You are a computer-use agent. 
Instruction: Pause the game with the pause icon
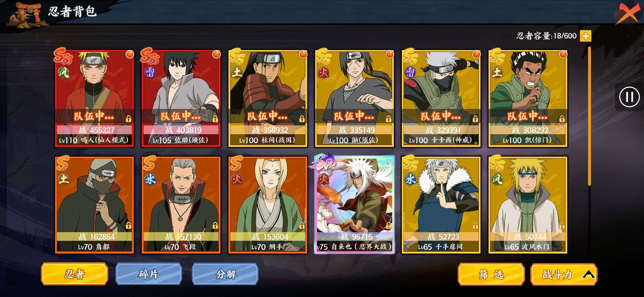(629, 97)
